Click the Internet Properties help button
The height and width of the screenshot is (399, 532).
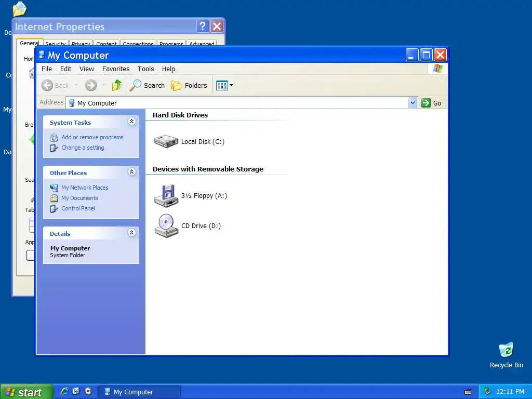point(203,26)
